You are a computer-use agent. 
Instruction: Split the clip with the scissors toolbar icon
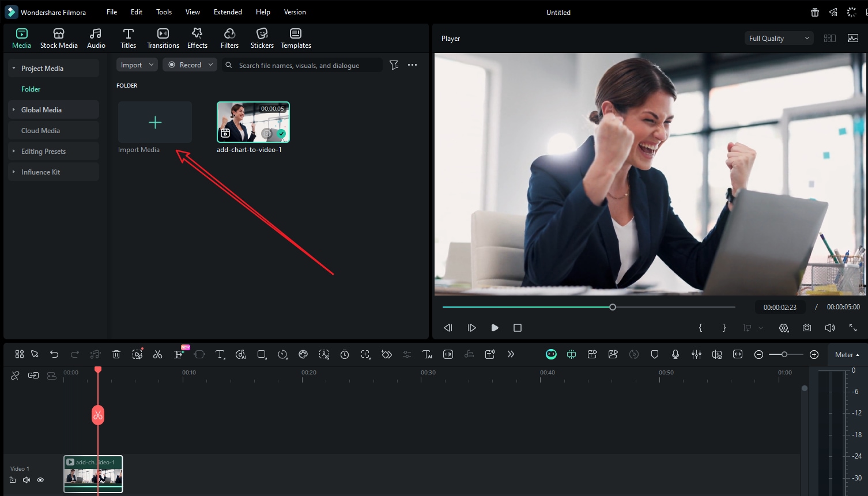[x=157, y=354]
